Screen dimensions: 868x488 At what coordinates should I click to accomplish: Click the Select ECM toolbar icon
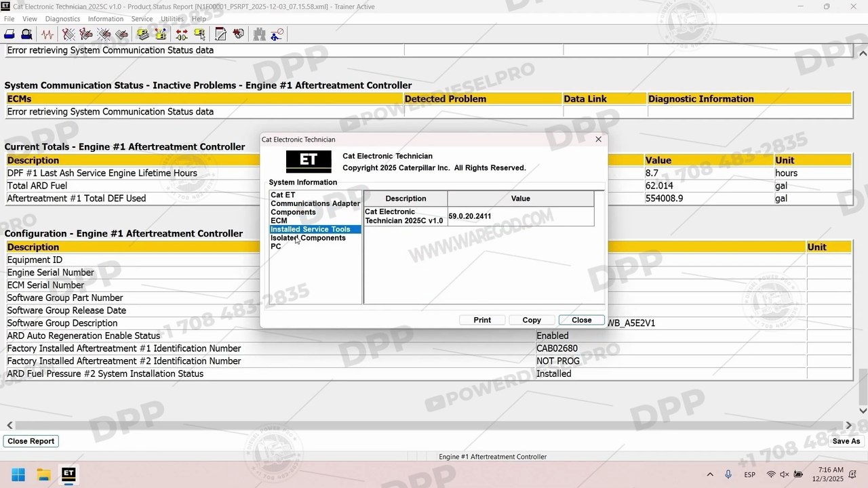[x=199, y=34]
